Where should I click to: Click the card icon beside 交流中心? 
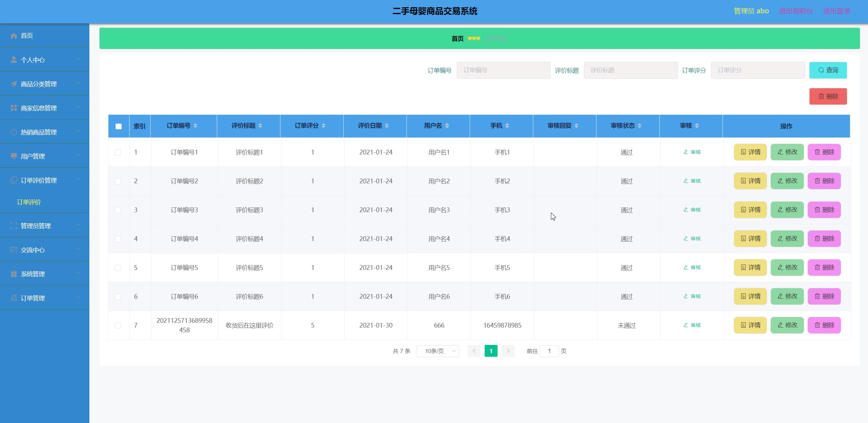(x=14, y=250)
